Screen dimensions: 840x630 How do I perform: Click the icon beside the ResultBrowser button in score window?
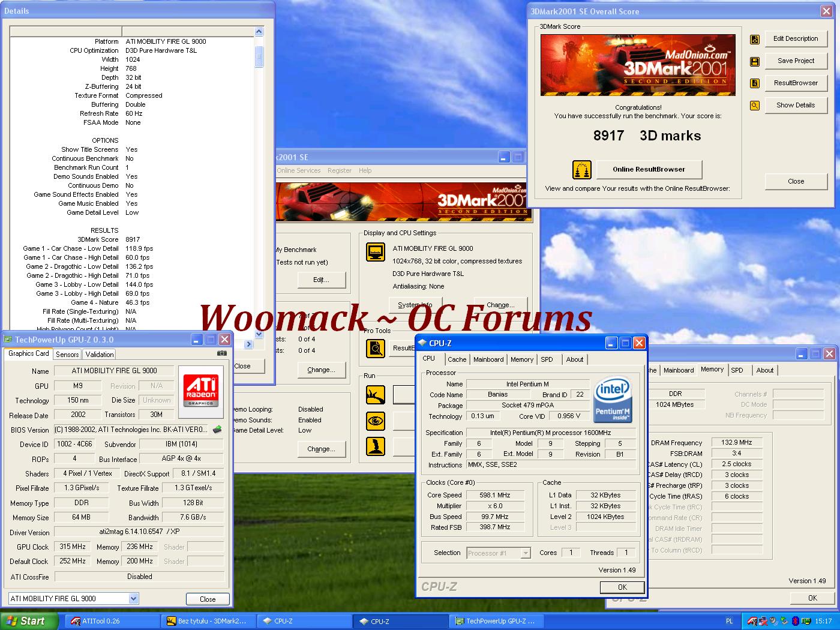tap(755, 83)
